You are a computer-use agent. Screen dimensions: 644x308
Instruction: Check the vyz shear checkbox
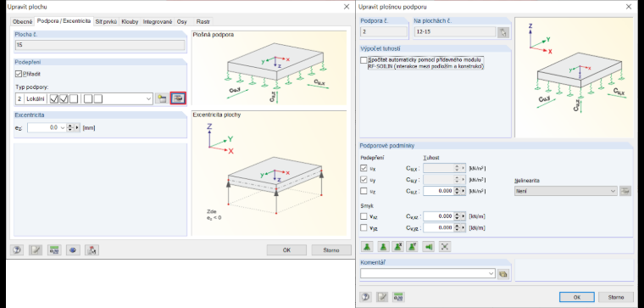pyautogui.click(x=364, y=227)
